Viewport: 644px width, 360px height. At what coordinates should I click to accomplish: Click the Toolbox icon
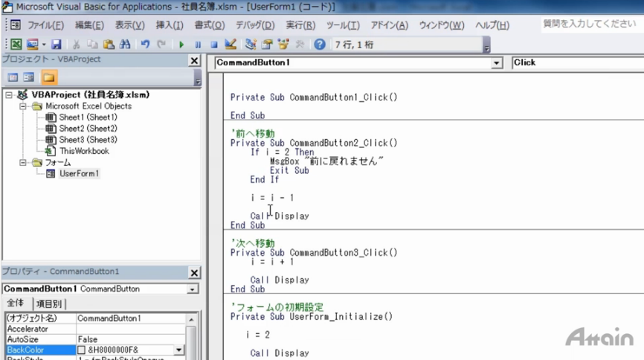click(x=300, y=44)
